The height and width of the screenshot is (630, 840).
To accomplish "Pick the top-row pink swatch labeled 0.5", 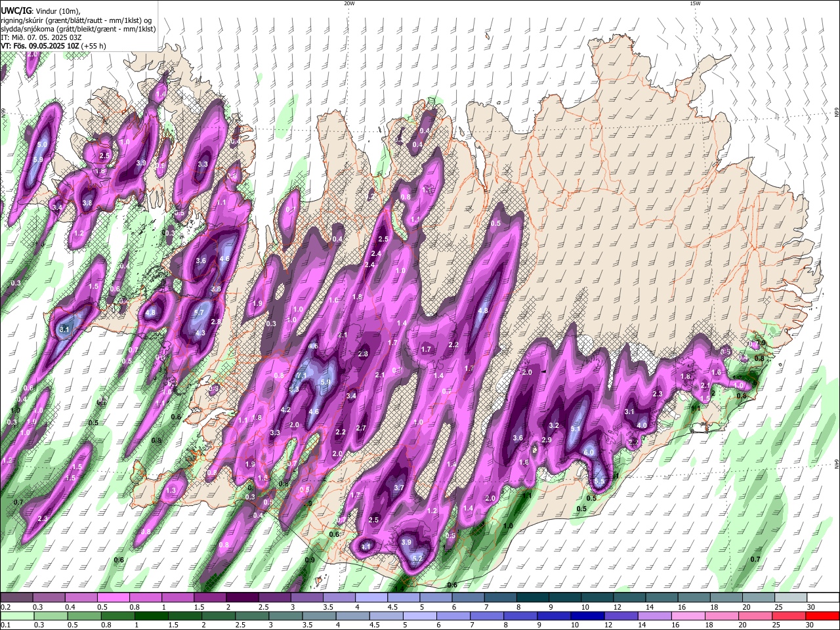I will point(114,597).
